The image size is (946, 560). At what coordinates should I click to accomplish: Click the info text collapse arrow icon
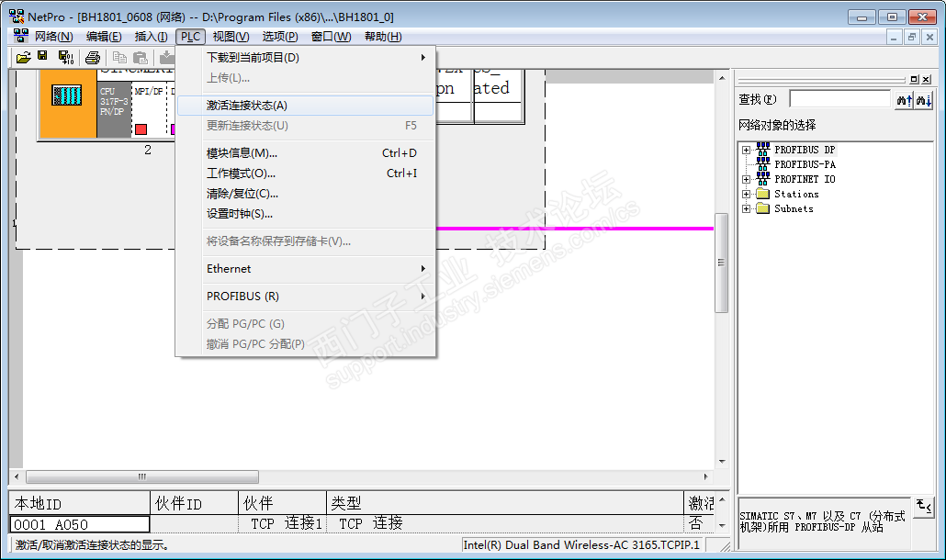(x=924, y=507)
